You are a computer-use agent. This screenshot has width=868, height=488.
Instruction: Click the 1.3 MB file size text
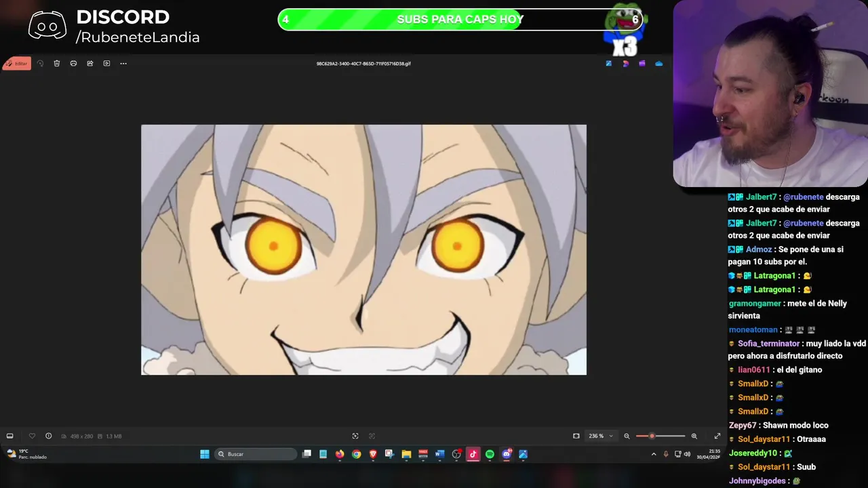click(x=113, y=436)
